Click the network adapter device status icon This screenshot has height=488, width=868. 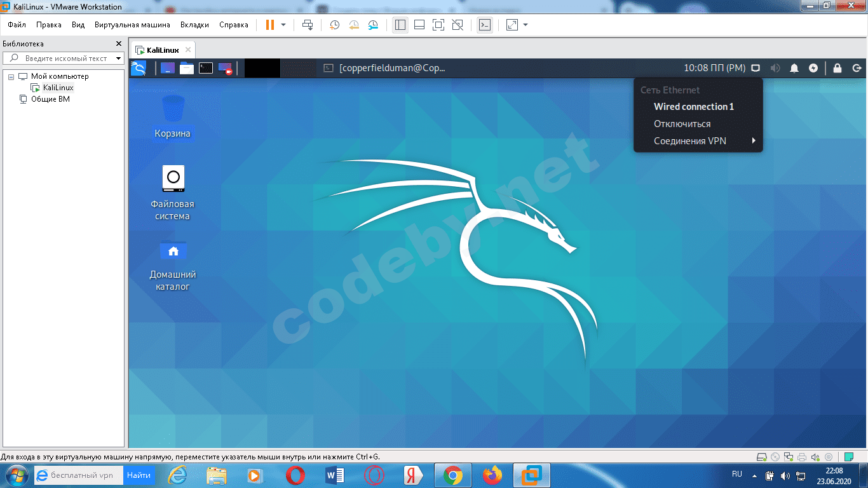(x=789, y=457)
